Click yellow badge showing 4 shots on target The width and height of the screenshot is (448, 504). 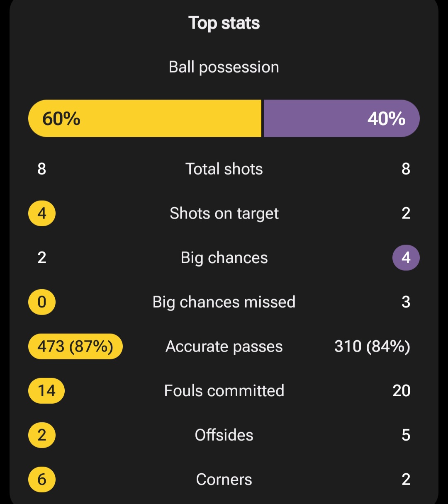[x=42, y=213]
